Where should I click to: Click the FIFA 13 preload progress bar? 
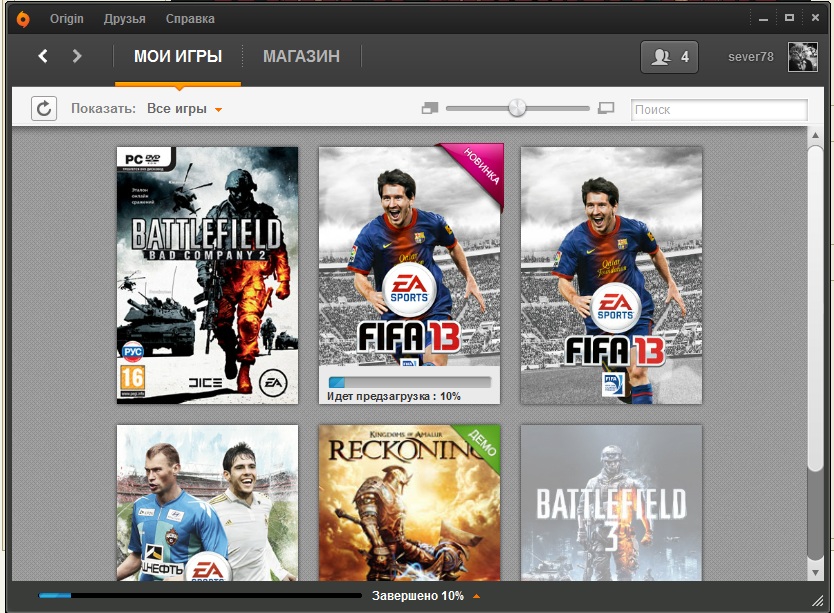pos(410,382)
